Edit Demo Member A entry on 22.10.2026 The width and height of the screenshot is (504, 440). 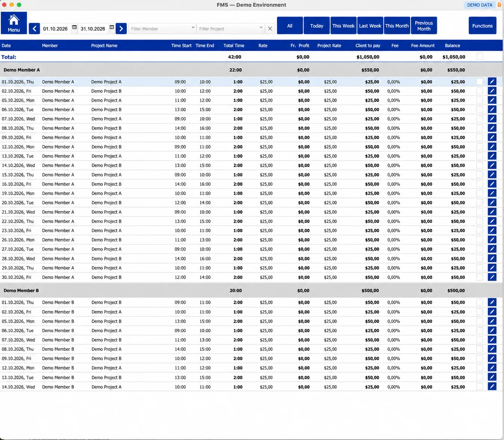click(x=492, y=221)
